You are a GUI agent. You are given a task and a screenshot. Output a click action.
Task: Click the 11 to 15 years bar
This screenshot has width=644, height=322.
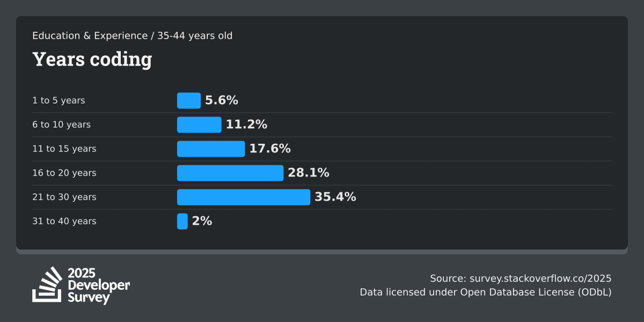pyautogui.click(x=211, y=149)
